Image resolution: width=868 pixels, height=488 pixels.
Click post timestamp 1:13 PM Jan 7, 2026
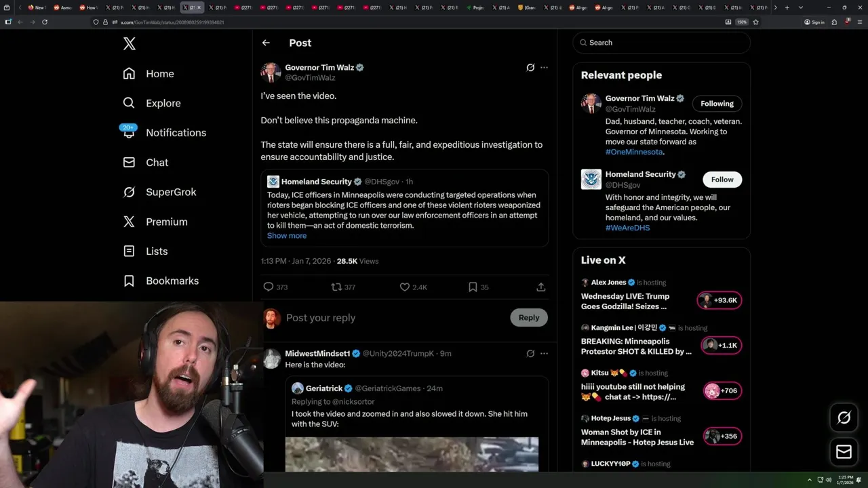click(294, 261)
